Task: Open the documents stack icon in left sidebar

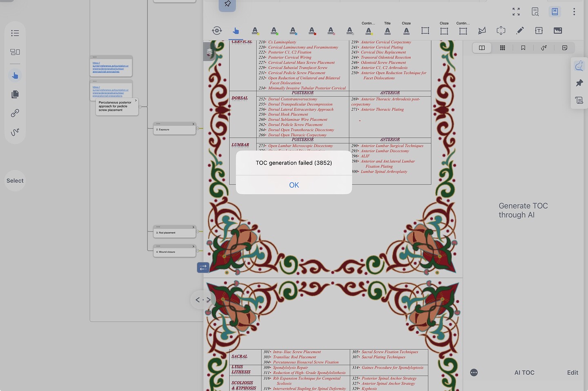Action: point(15,94)
